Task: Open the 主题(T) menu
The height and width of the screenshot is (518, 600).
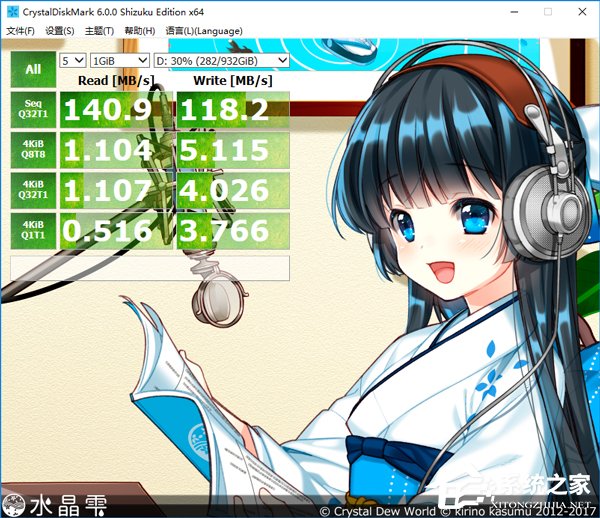Action: [x=99, y=31]
